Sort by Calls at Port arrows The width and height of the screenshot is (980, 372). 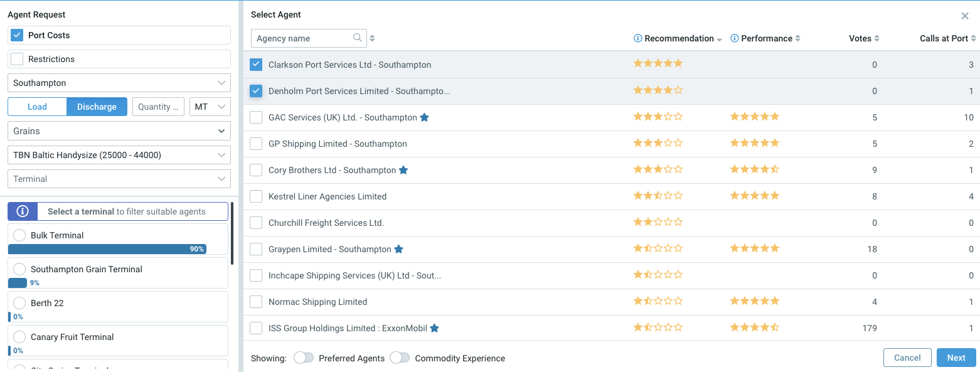point(973,38)
